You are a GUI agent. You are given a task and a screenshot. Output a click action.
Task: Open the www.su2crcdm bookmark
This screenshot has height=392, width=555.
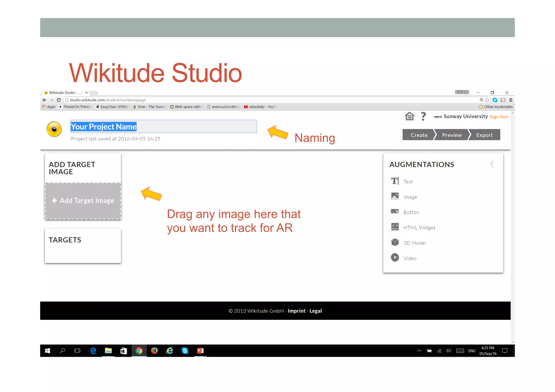[x=224, y=107]
